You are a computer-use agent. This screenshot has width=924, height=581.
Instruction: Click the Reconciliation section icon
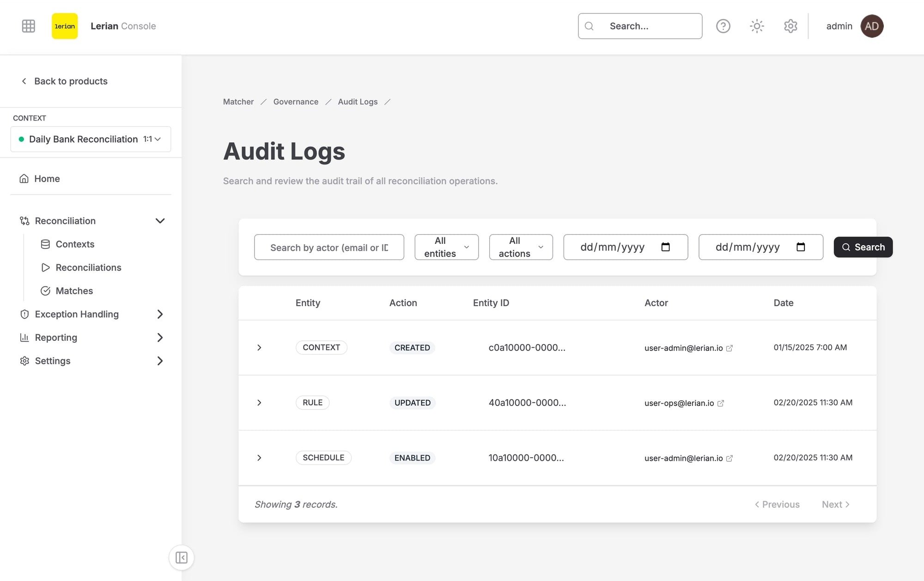[x=24, y=221]
